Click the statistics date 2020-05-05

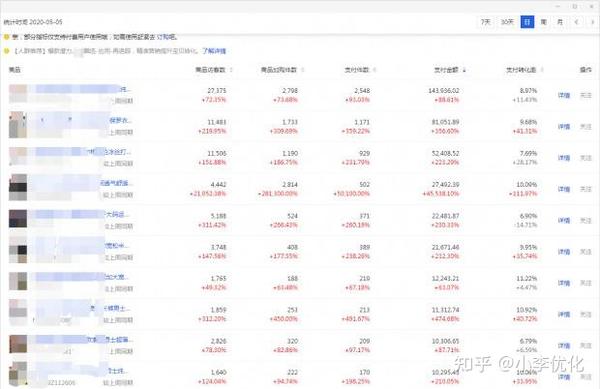pyautogui.click(x=46, y=22)
